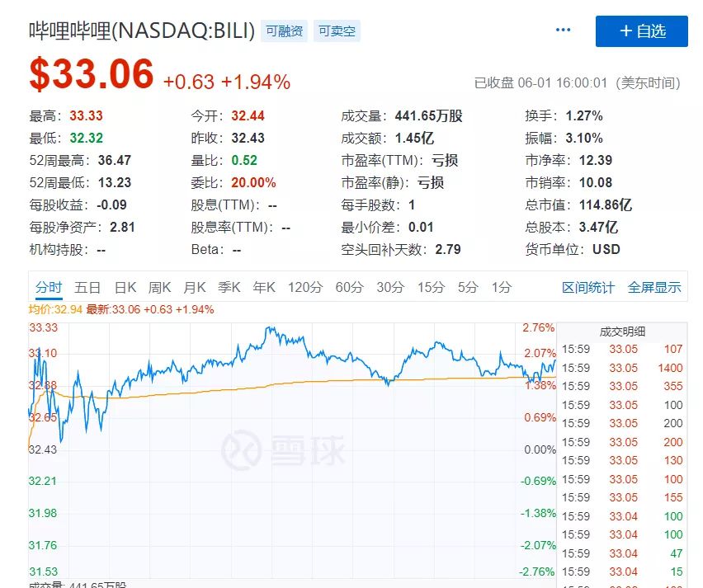703x588 pixels.
Task: Show the 30分 interval chart
Action: [x=390, y=287]
